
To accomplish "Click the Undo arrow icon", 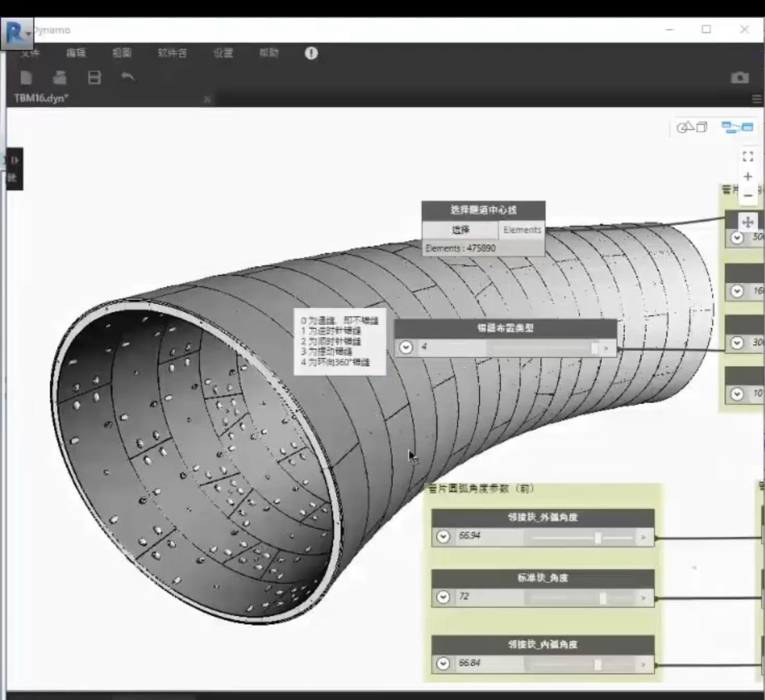I will [x=128, y=77].
